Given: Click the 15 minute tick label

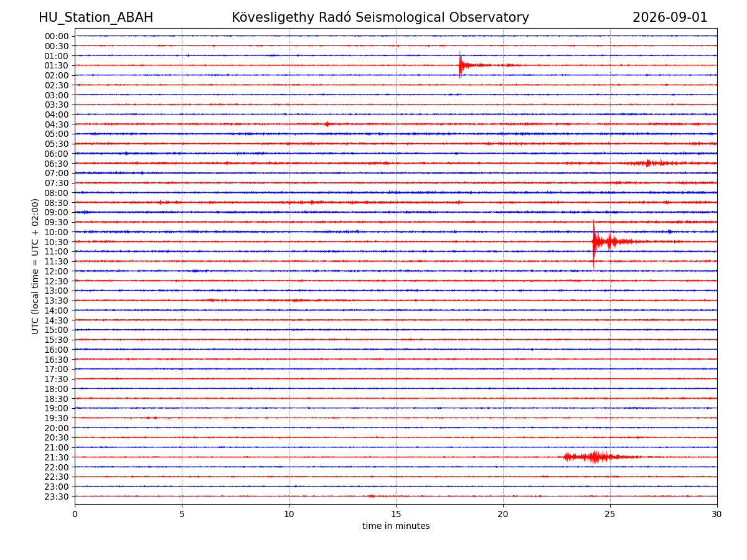Looking at the screenshot, I should tap(396, 514).
